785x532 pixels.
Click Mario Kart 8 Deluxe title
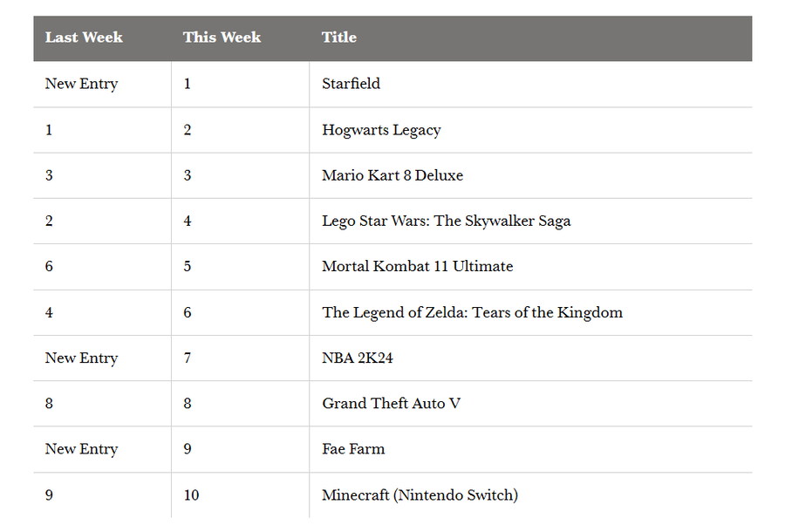click(x=392, y=175)
